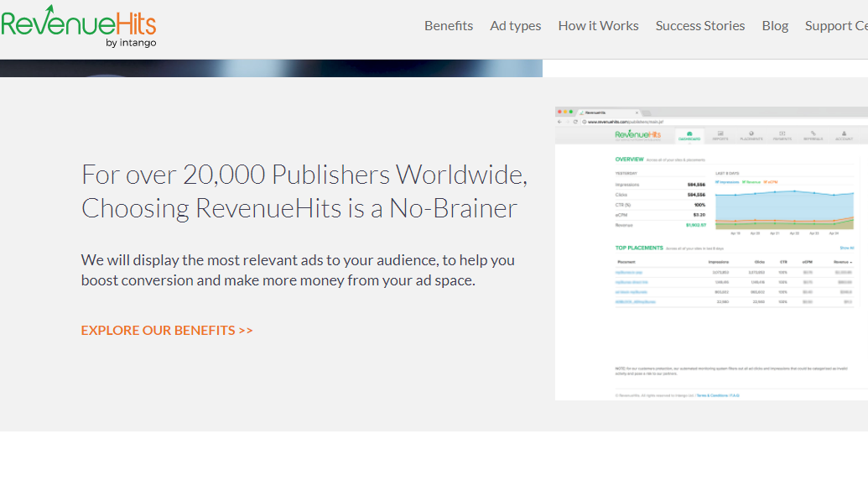
Task: Click the "For over 20,000 Publishers Worldwide" headline
Action: pyautogui.click(x=304, y=191)
